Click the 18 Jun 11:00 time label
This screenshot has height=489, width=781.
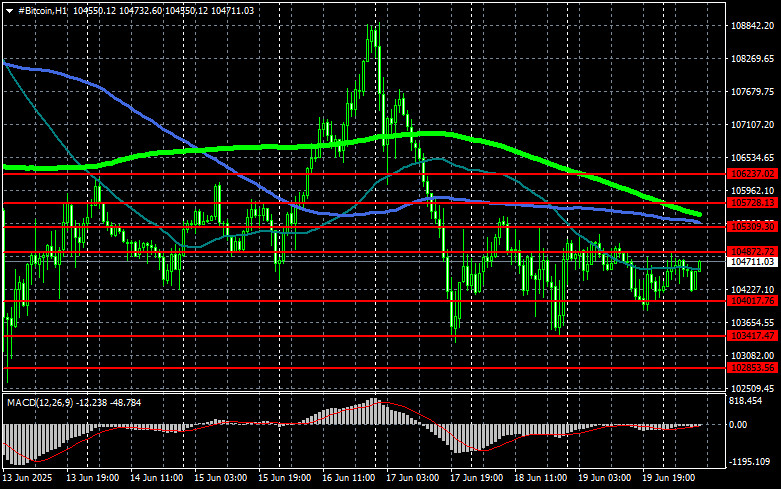click(540, 478)
